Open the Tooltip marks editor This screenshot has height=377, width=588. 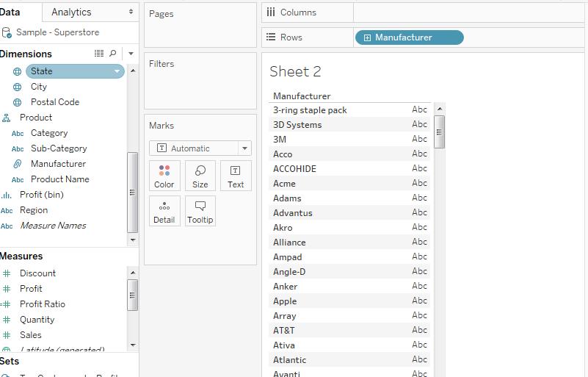200,211
